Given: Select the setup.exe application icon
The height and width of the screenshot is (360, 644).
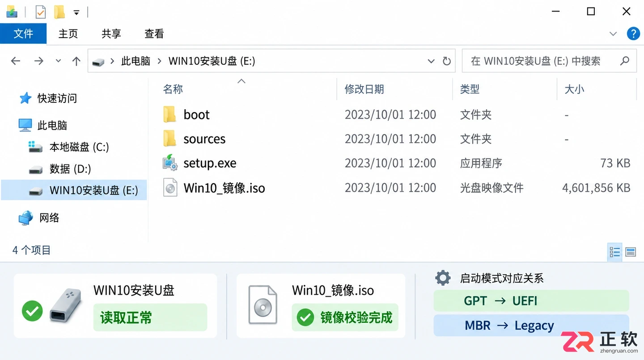Looking at the screenshot, I should coord(170,163).
